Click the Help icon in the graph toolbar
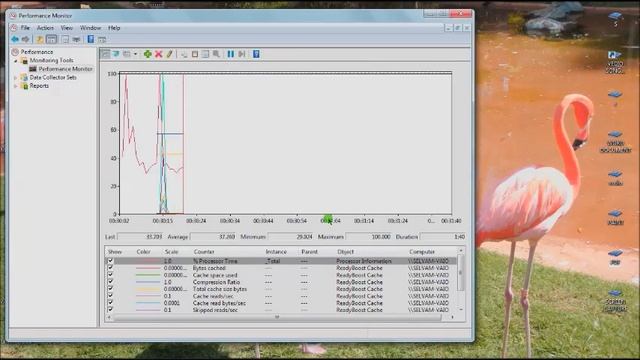 click(x=256, y=54)
